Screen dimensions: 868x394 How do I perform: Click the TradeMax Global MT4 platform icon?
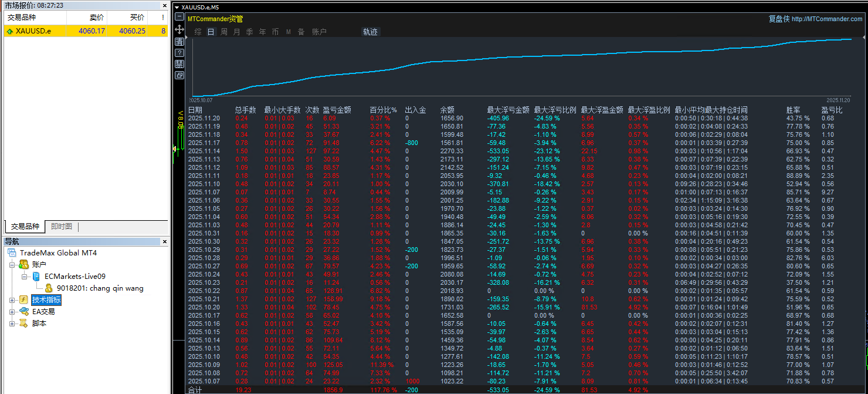point(11,251)
